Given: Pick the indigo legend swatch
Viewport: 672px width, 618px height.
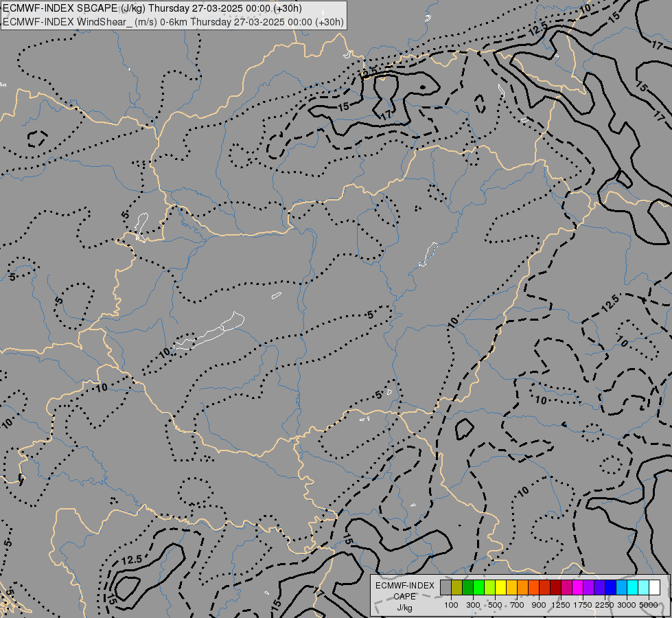Looking at the screenshot, I should coord(599,588).
